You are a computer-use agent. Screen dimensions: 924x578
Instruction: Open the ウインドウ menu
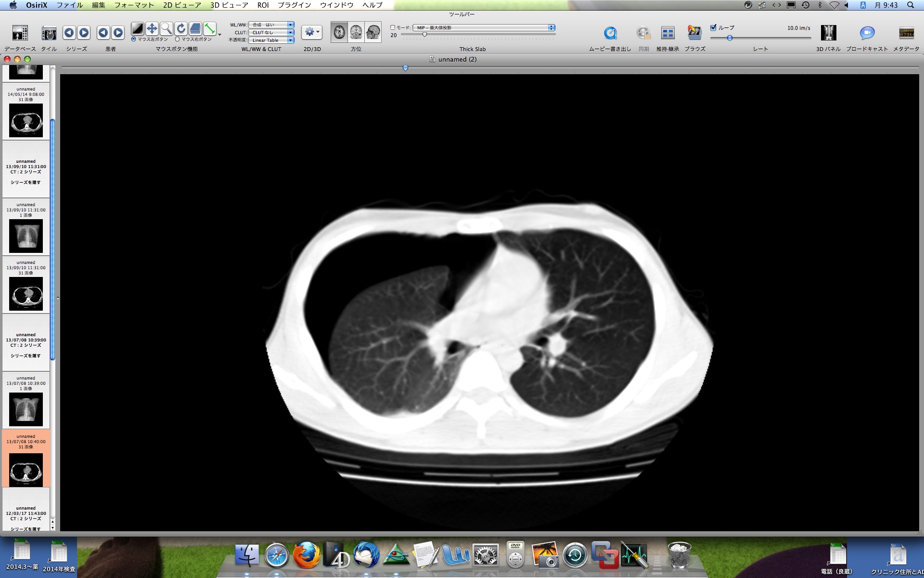point(336,5)
